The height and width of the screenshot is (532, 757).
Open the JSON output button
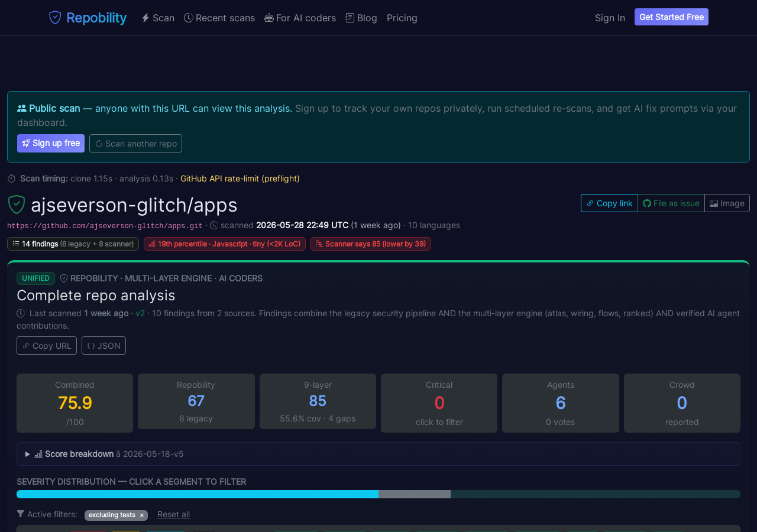pyautogui.click(x=103, y=345)
